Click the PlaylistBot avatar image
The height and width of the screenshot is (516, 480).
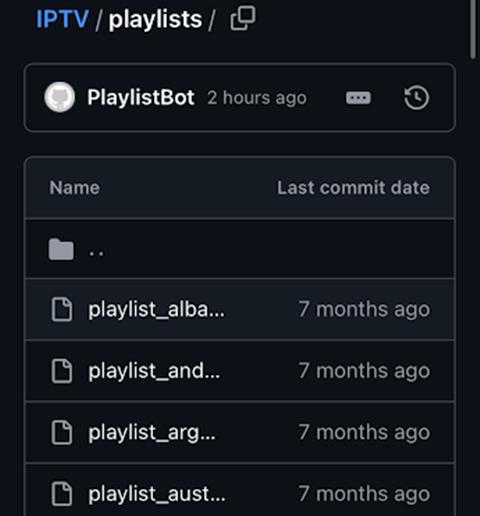pyautogui.click(x=60, y=97)
